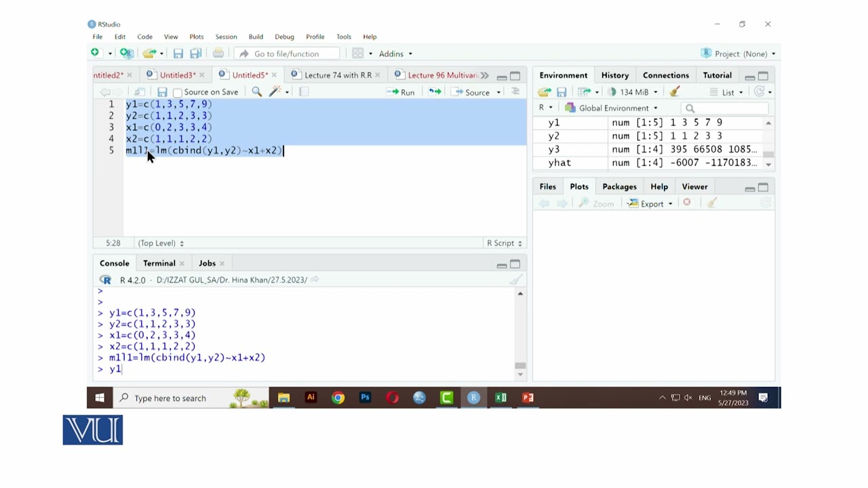Open the Global Environment selector

[612, 108]
